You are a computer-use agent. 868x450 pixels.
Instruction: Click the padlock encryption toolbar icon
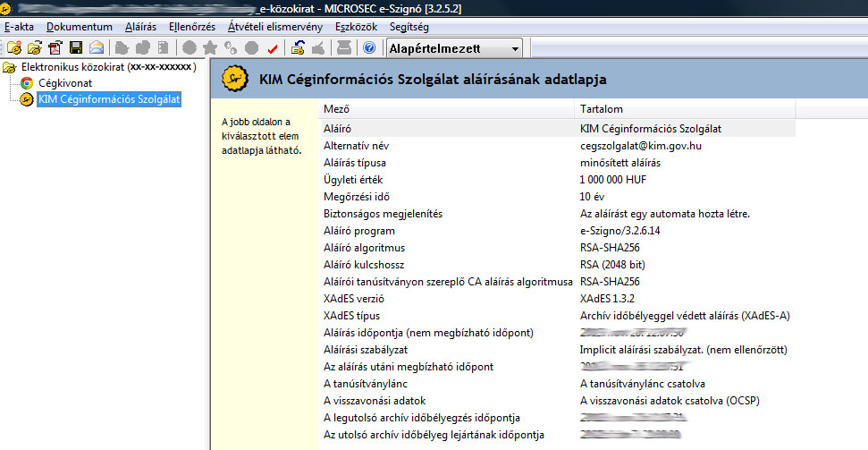pyautogui.click(x=299, y=47)
